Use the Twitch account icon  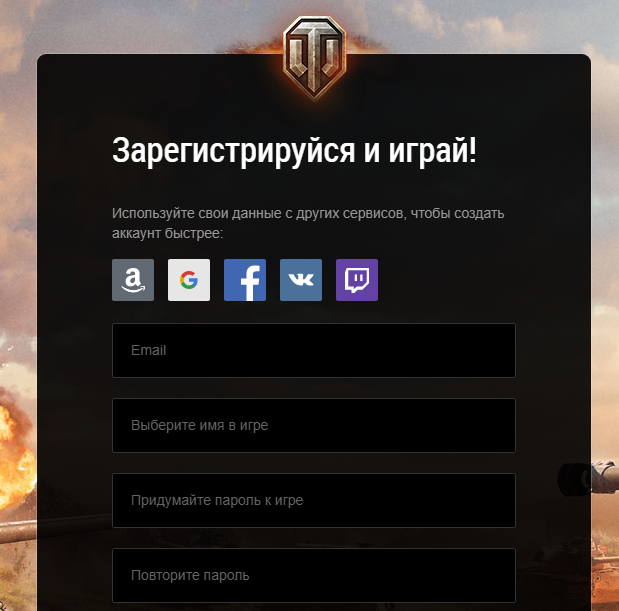coord(357,280)
